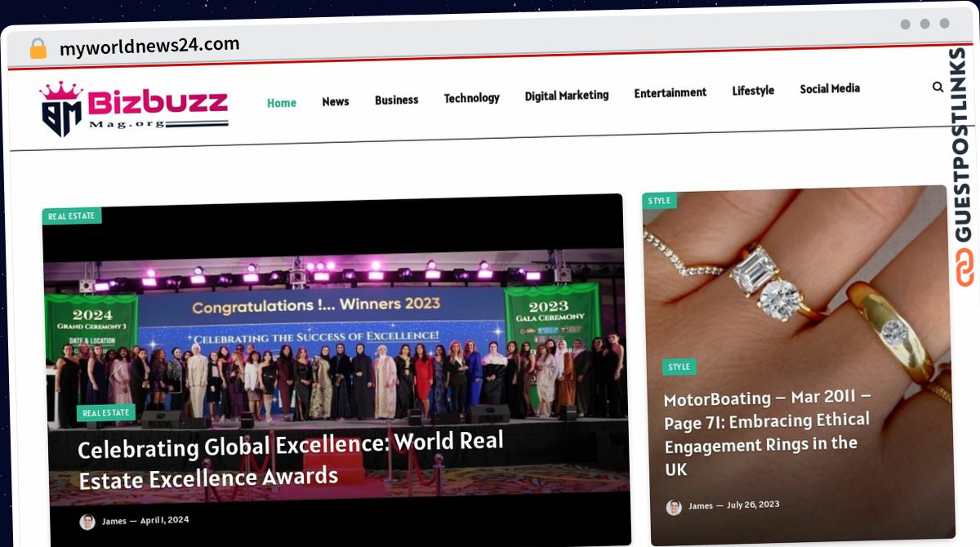The height and width of the screenshot is (547, 980).
Task: Click the myworldnews24.com address bar URL
Action: point(149,47)
